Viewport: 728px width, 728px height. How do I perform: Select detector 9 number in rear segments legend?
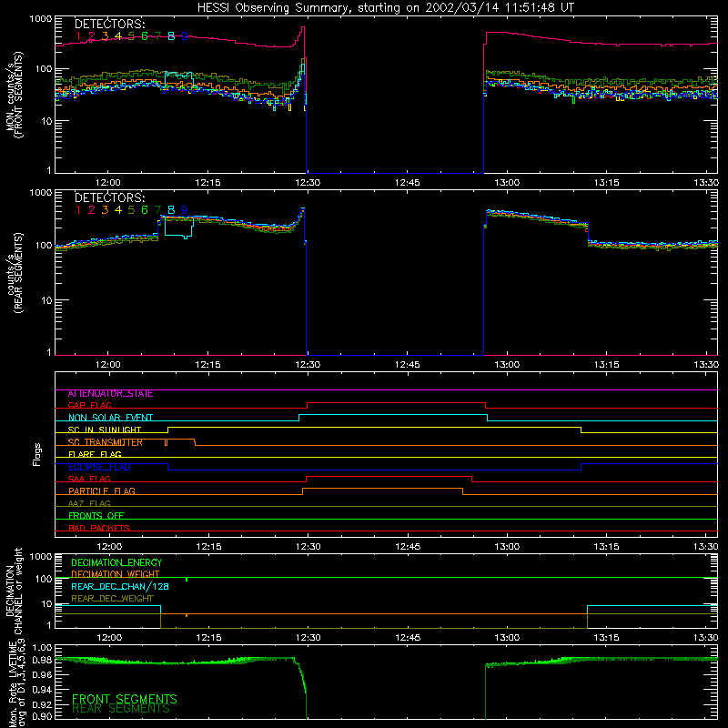pos(185,210)
